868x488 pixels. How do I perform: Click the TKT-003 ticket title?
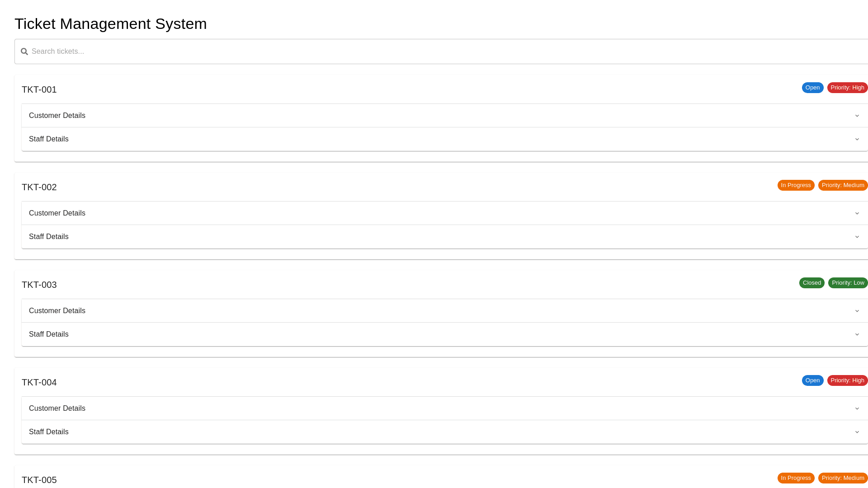click(x=39, y=285)
